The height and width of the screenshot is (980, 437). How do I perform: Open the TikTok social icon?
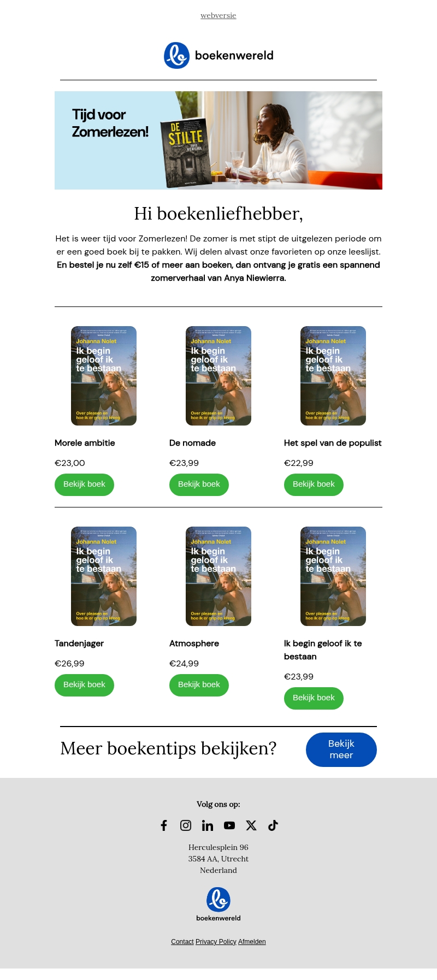(273, 825)
